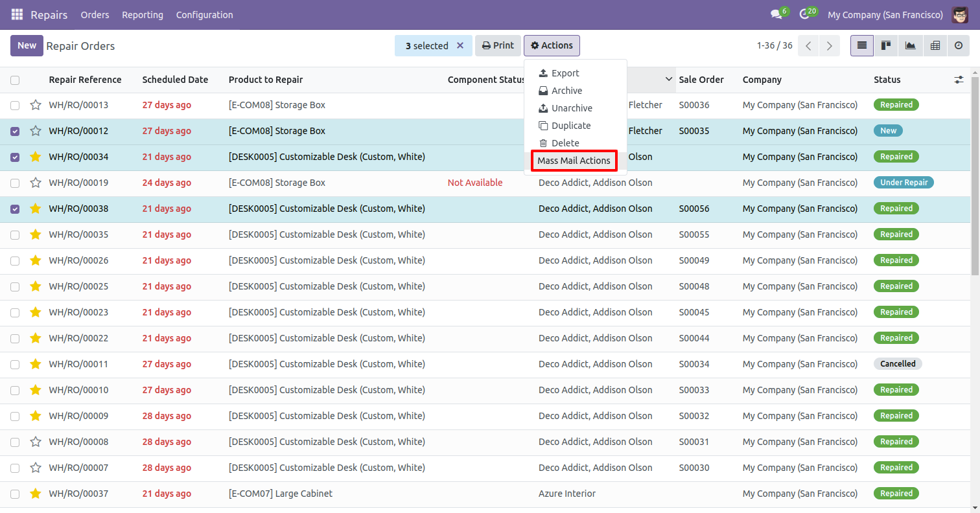
Task: Collapse the Actions dropdown button
Action: 552,45
